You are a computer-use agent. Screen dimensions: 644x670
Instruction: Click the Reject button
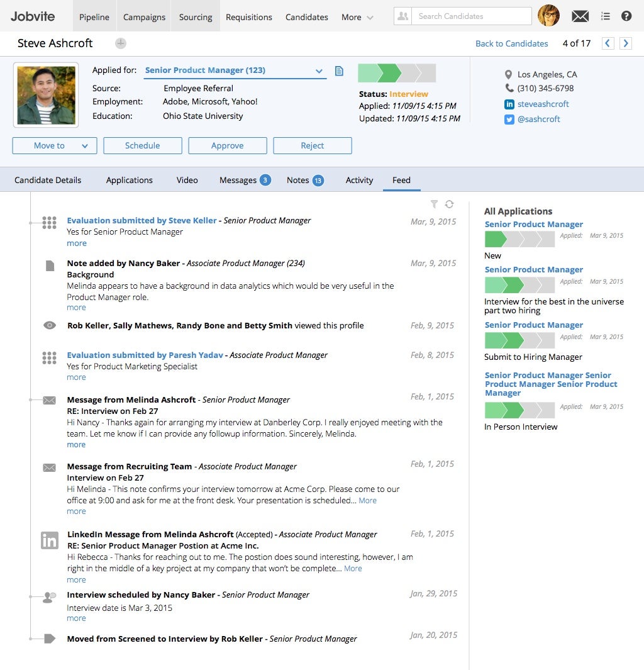tap(313, 146)
